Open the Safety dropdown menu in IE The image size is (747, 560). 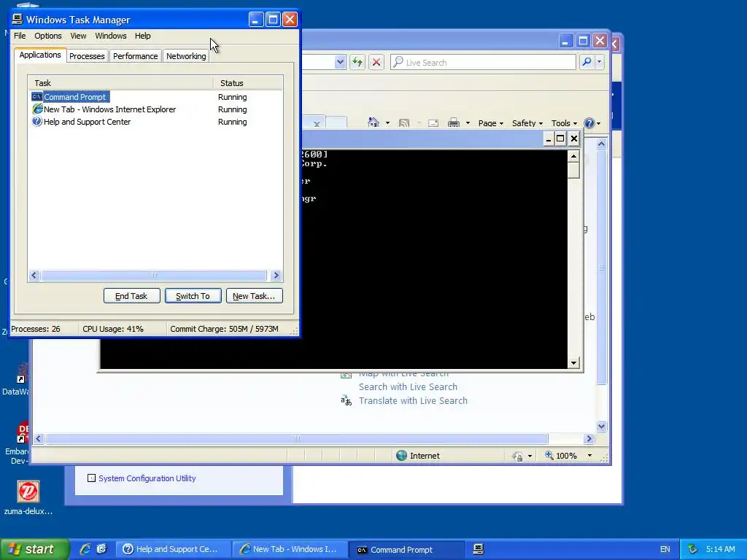click(x=527, y=123)
